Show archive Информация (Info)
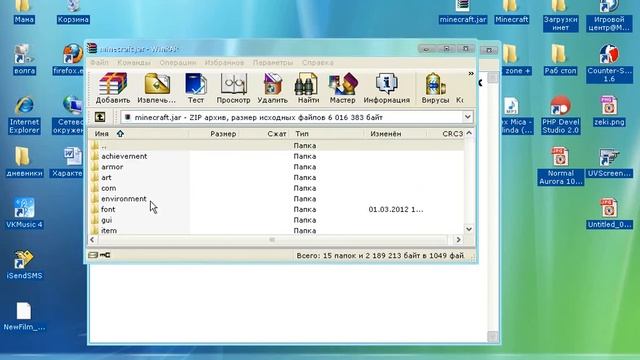 (x=387, y=88)
